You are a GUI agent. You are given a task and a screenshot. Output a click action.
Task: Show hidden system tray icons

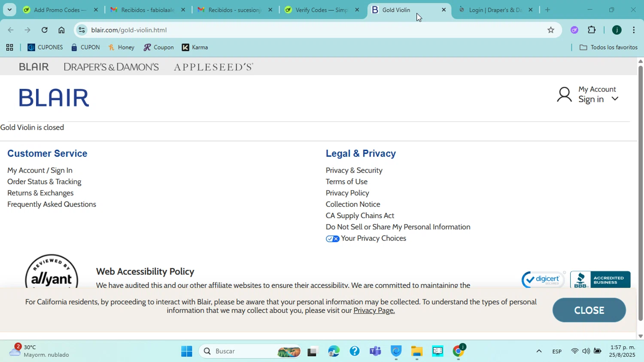point(539,351)
